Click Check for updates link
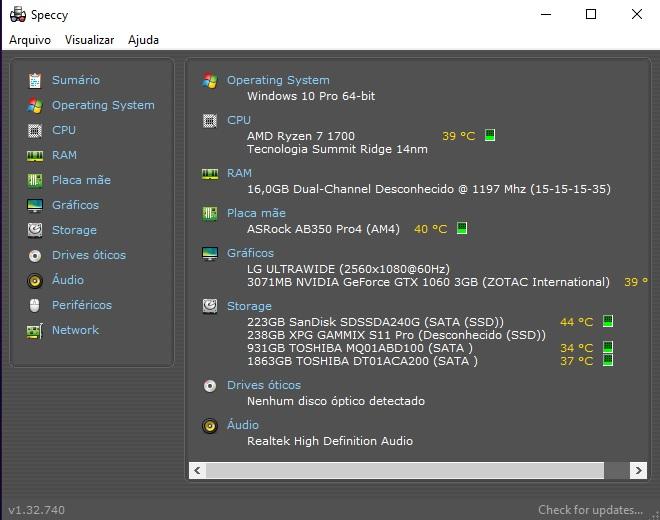The image size is (660, 520). coord(590,510)
